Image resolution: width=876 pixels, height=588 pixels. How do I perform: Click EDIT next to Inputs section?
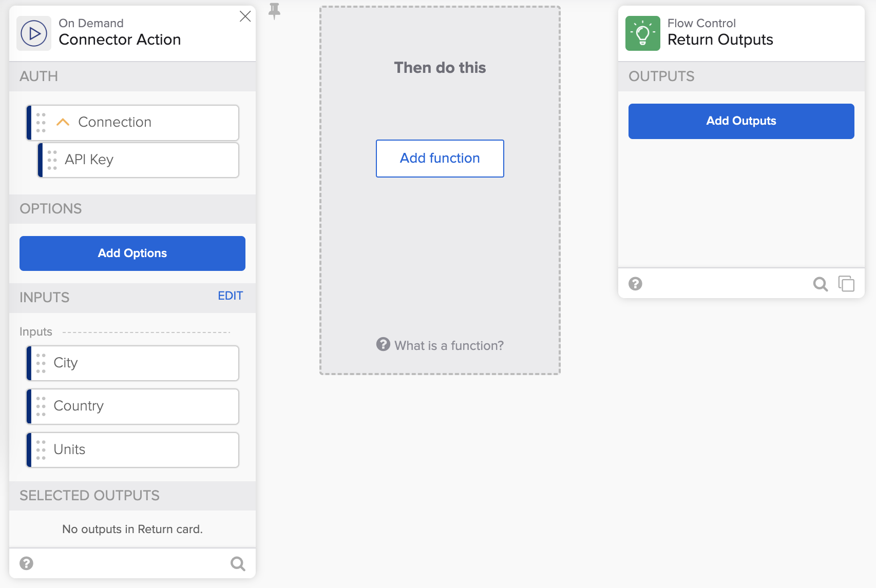[230, 296]
